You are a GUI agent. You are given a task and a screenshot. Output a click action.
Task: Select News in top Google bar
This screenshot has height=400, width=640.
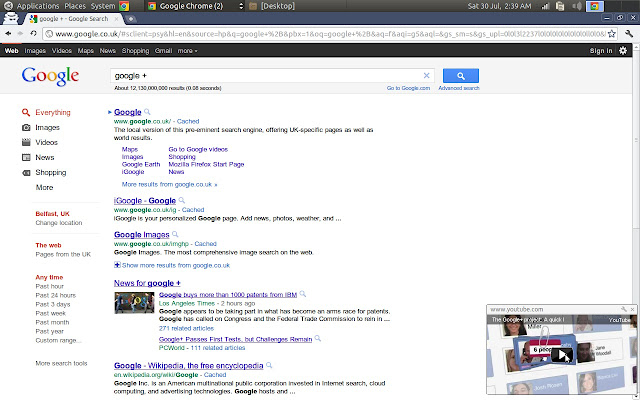(x=108, y=51)
